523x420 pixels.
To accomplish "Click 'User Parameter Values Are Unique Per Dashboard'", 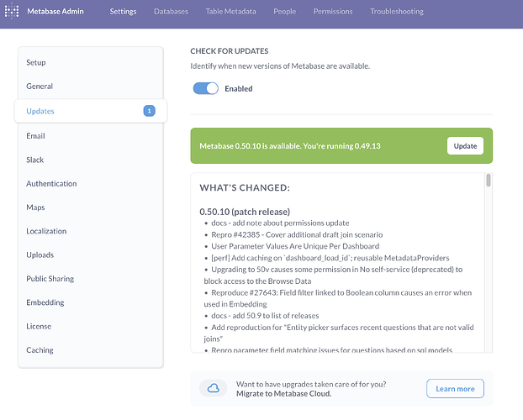I will 295,246.
